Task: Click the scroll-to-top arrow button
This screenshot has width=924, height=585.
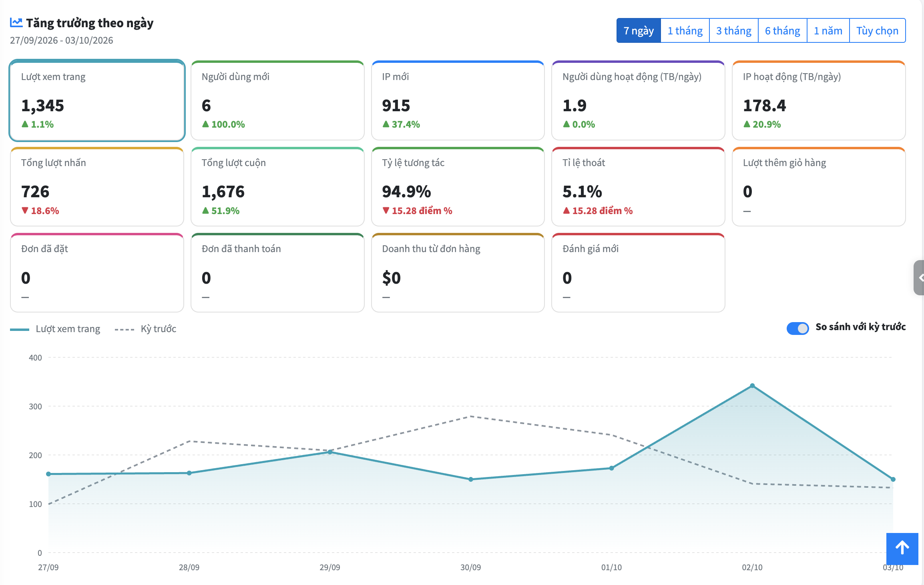Action: [902, 549]
